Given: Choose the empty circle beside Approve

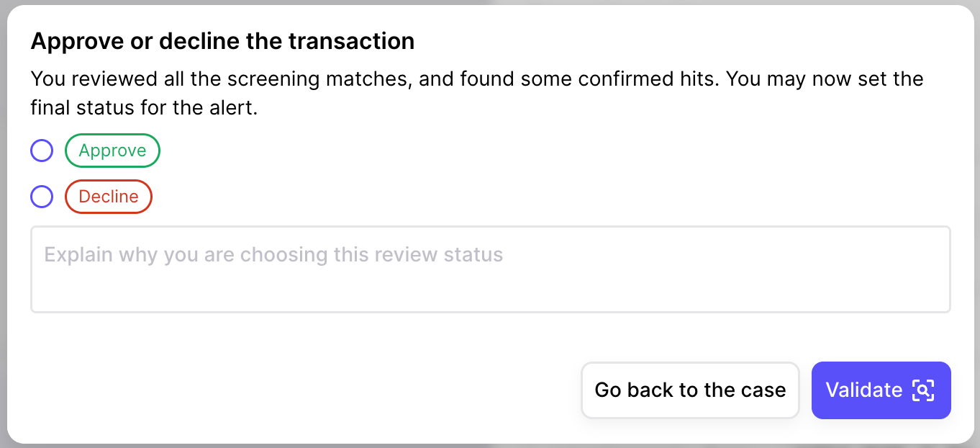Looking at the screenshot, I should point(42,151).
